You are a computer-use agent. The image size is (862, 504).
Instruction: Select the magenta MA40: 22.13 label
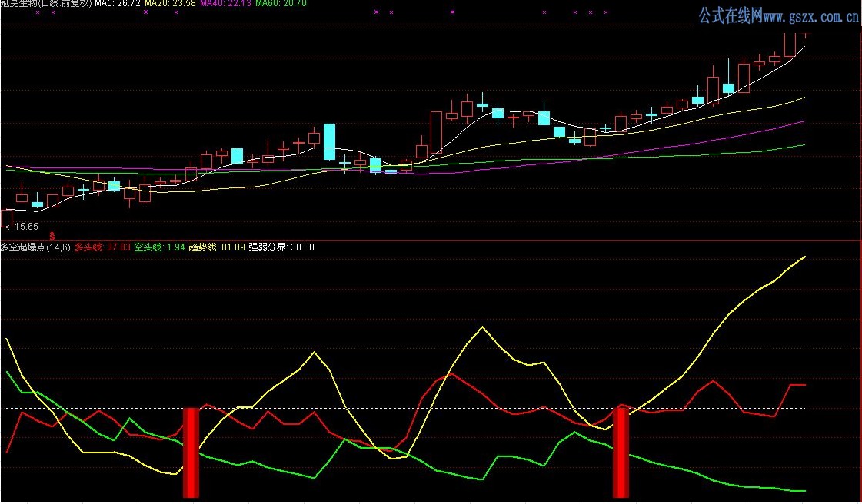(226, 3)
